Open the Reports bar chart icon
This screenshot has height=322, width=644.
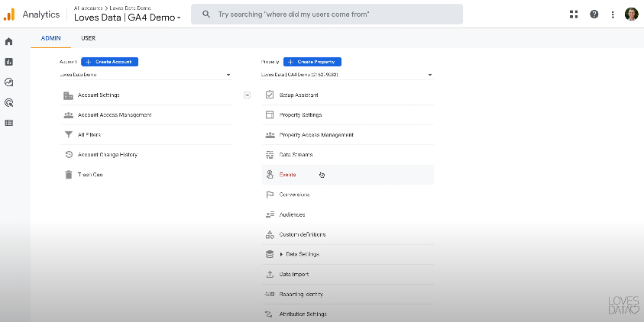click(x=8, y=62)
